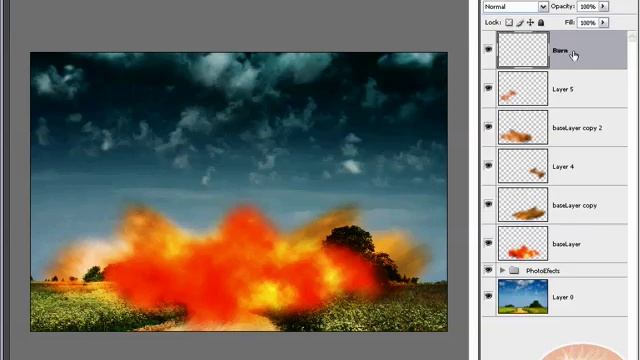Hide Layer 5 with eye icon
The height and width of the screenshot is (360, 640).
[488, 88]
